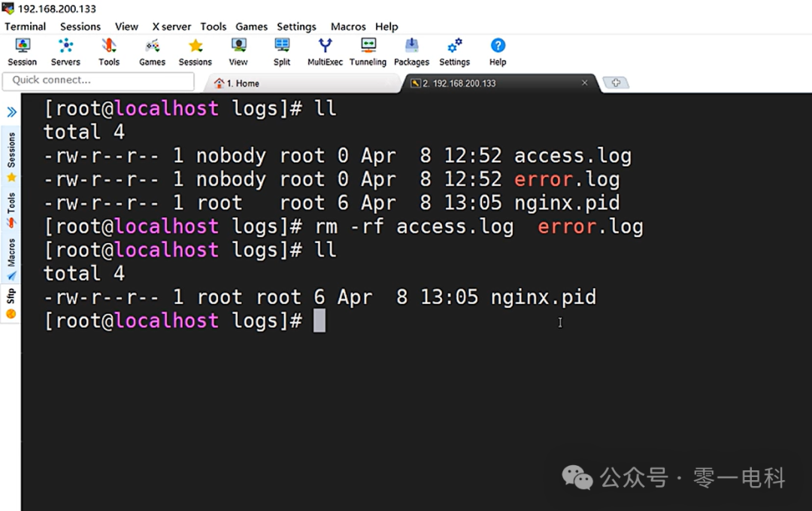Launch the MultiExec toolbar icon
Image resolution: width=812 pixels, height=511 pixels.
coord(325,52)
